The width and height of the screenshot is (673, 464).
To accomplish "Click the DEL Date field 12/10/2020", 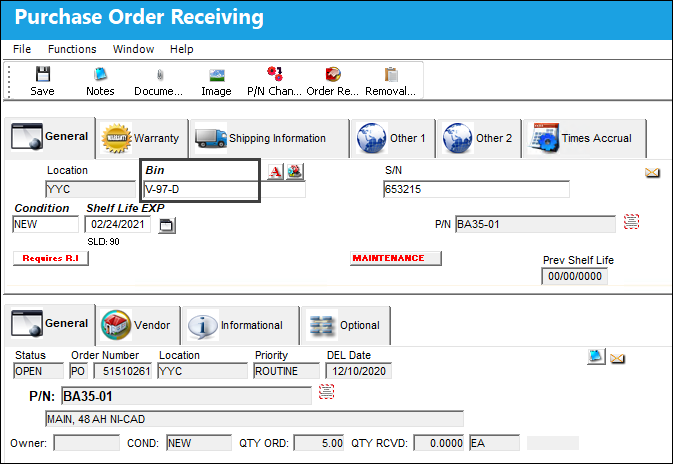I will (358, 371).
